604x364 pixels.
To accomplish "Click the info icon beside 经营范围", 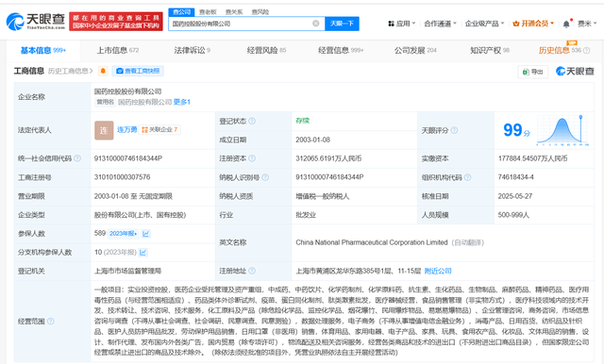I will 50,321.
